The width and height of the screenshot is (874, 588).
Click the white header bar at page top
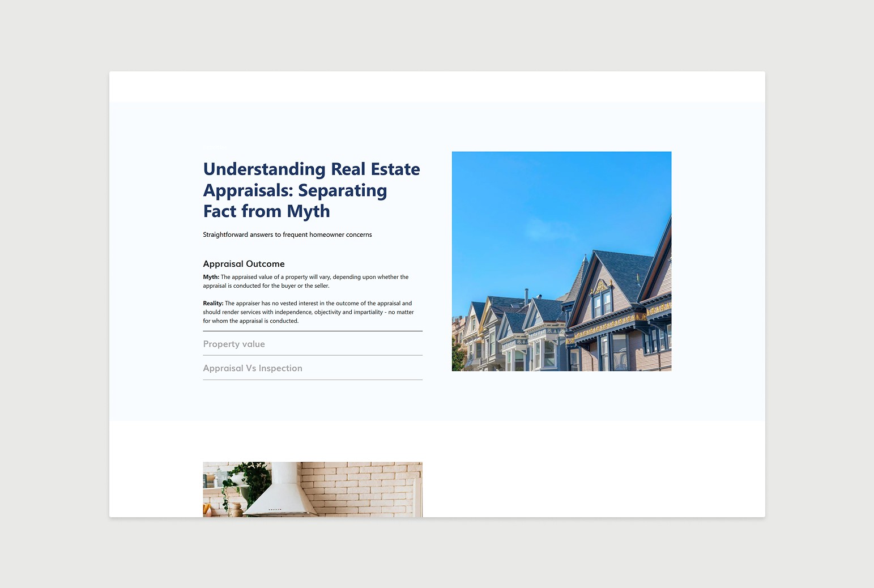[436, 86]
